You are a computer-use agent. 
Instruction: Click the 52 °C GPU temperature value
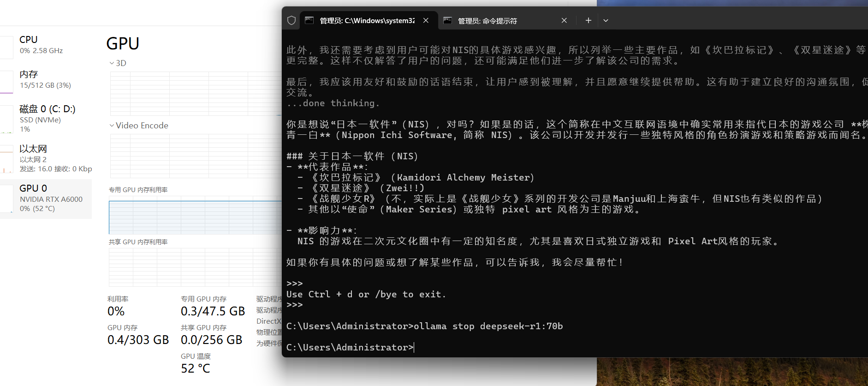(196, 368)
